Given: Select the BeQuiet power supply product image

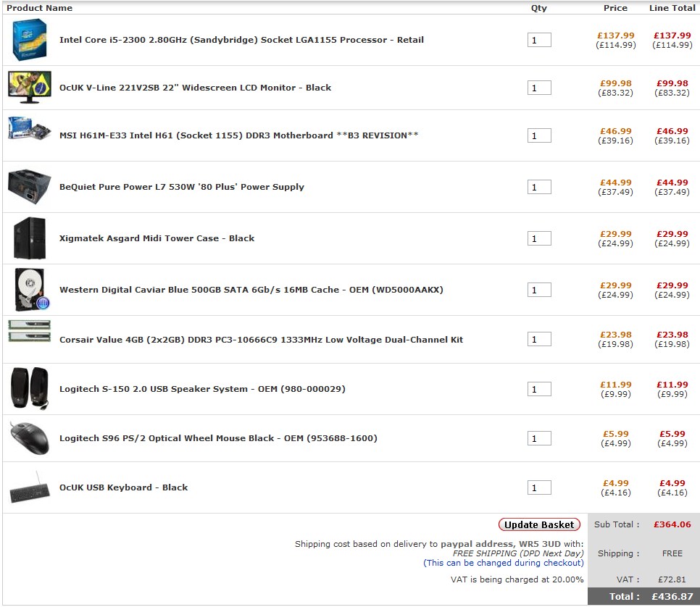Looking at the screenshot, I should (30, 187).
